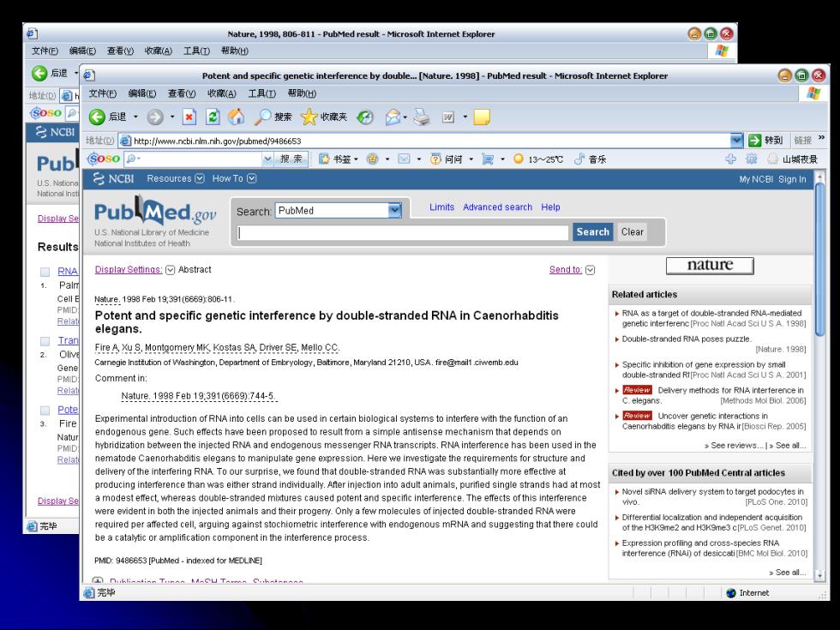Open the 工具(T) menu in back window
840x630 pixels.
coord(196,51)
